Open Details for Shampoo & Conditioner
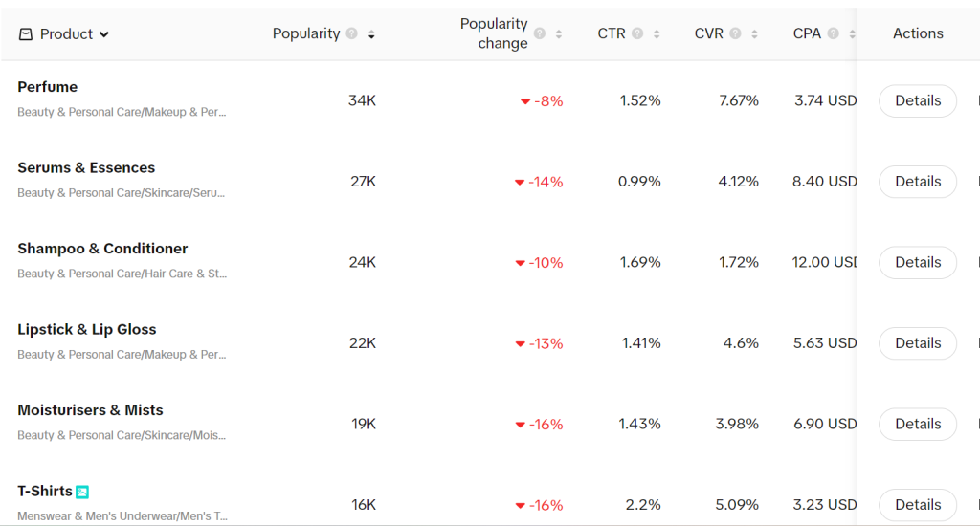This screenshot has height=526, width=980. (x=917, y=262)
